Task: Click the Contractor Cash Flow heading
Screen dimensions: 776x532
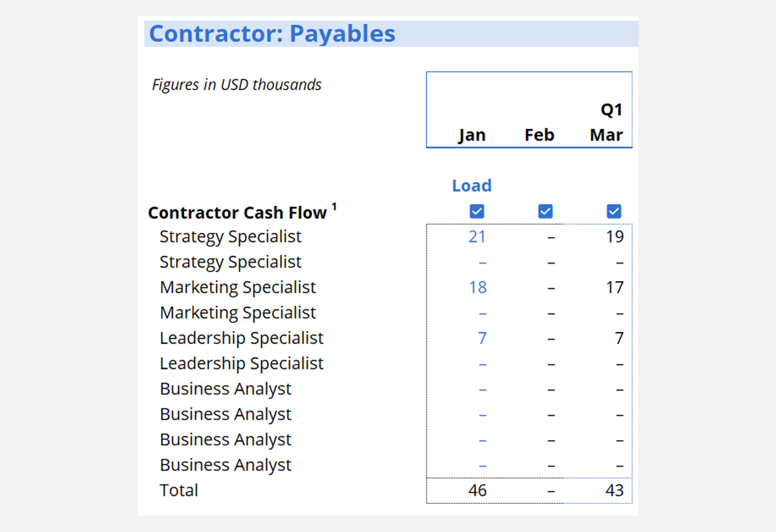Action: pyautogui.click(x=237, y=213)
